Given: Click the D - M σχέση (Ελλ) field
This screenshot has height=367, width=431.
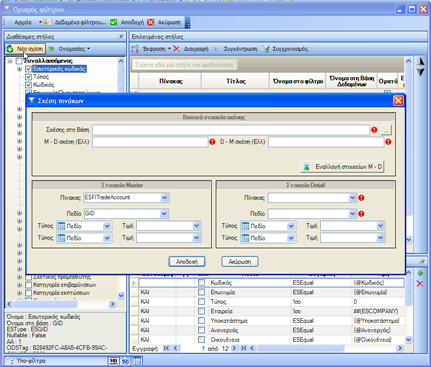Looking at the screenshot, I should click(x=326, y=142).
